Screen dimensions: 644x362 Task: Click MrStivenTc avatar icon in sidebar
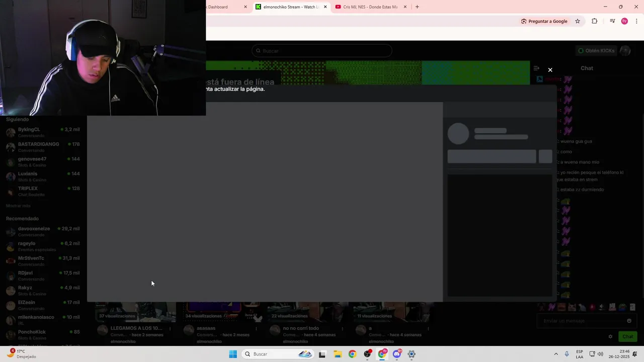pos(11,261)
